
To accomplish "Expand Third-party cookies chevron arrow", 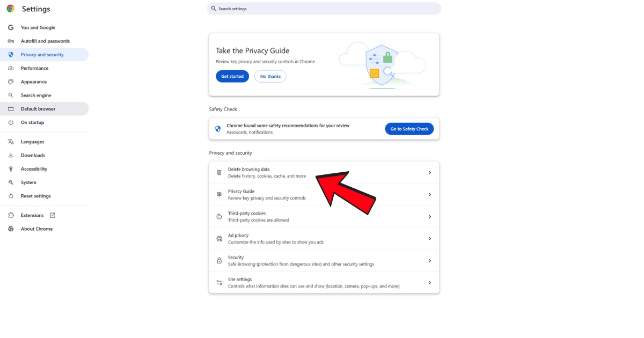I will [x=429, y=217].
